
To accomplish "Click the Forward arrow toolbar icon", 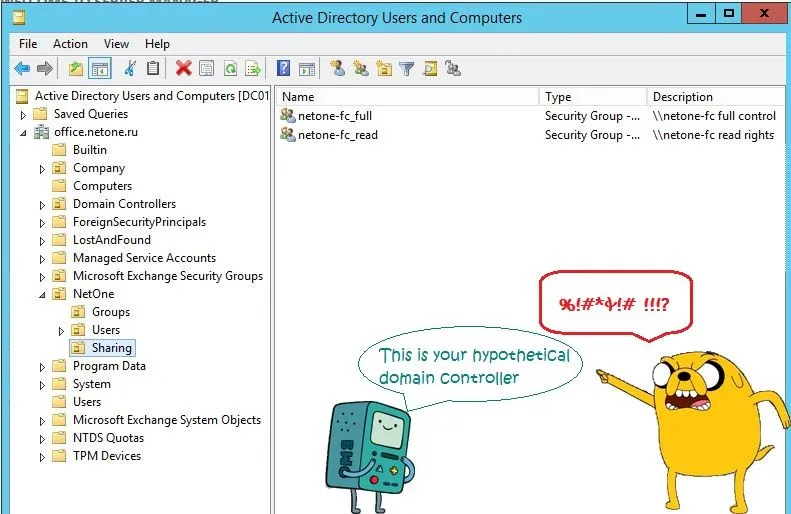I will (x=45, y=68).
